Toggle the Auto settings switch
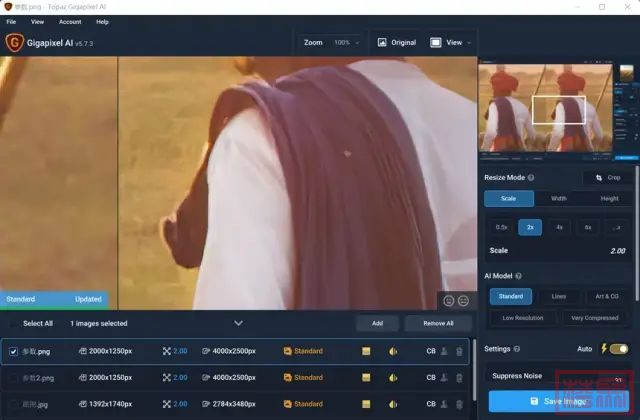The image size is (640, 420). 619,349
